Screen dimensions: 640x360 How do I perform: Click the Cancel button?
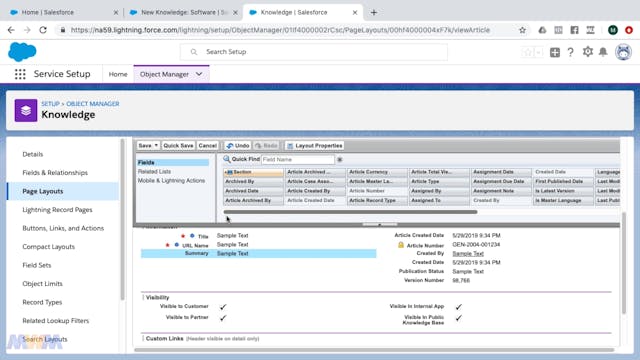point(208,146)
